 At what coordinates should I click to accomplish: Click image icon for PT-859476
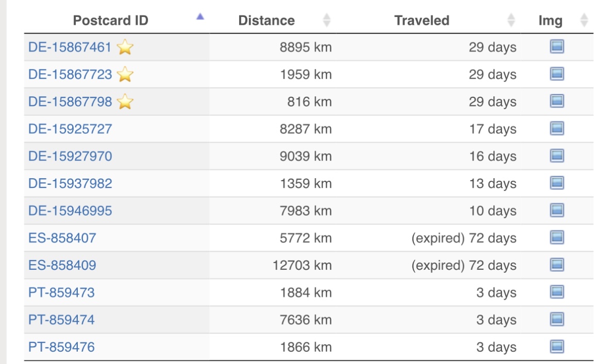[557, 346]
